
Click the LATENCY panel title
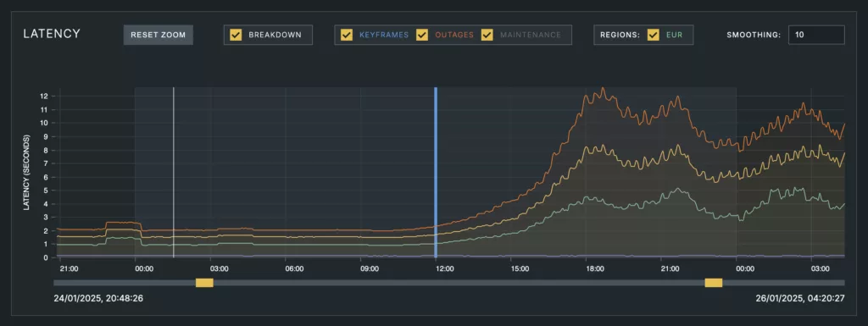click(52, 34)
